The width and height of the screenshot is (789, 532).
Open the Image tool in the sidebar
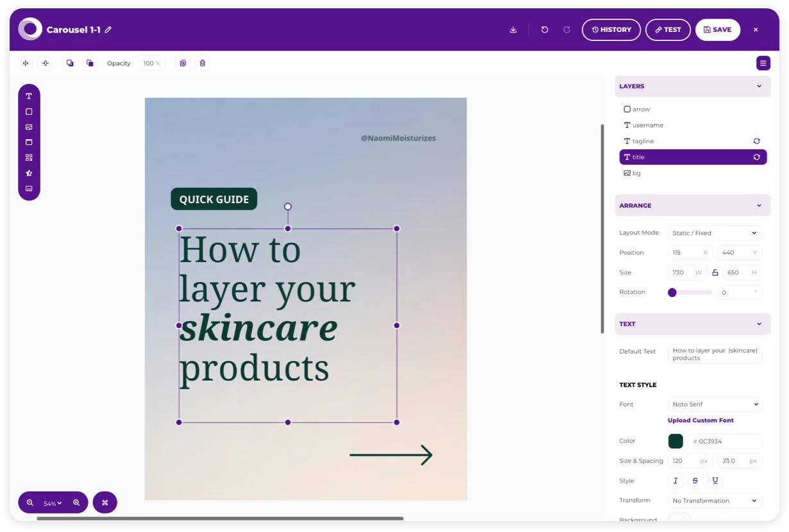tap(28, 126)
